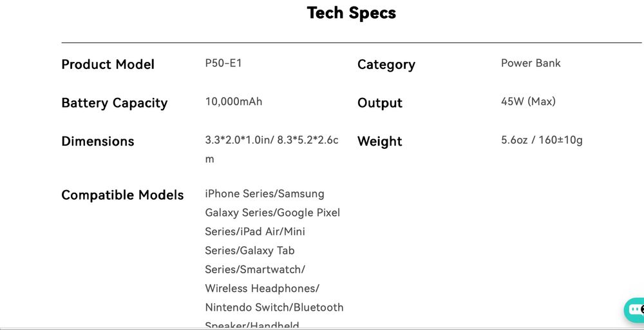Click the Wireless Headphones text line
644x330 pixels.
[261, 288]
